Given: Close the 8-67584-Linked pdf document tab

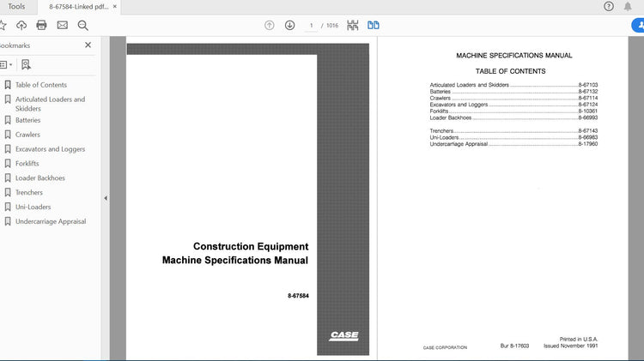Looking at the screenshot, I should (115, 7).
